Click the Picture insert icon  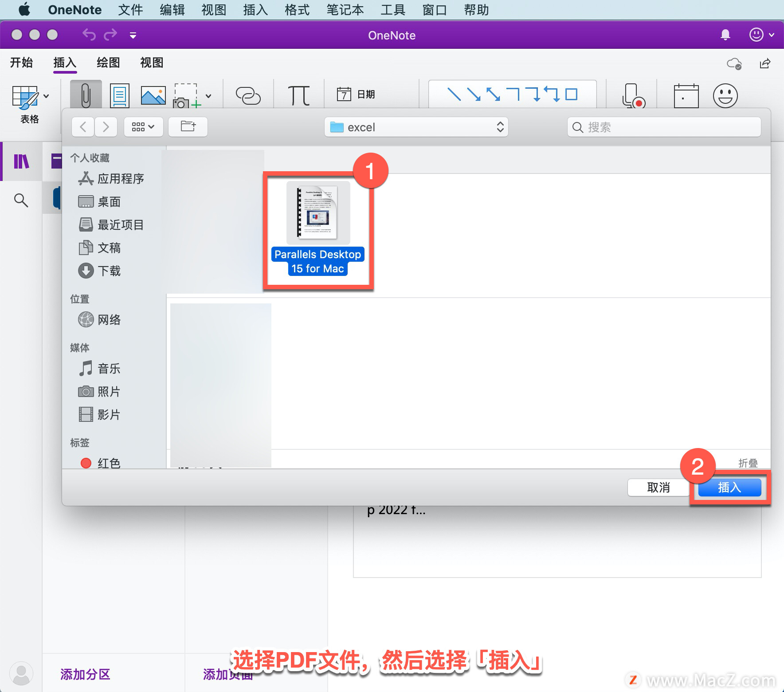[153, 95]
